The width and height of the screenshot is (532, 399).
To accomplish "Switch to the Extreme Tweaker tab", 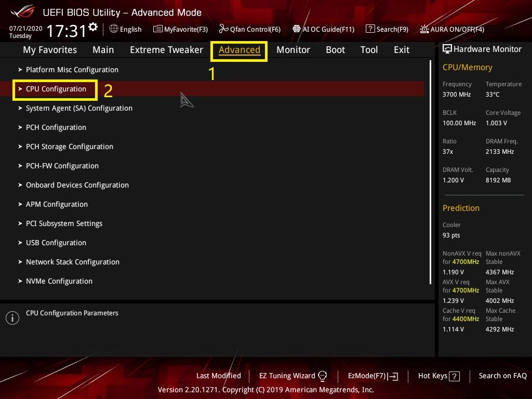I will coord(166,50).
